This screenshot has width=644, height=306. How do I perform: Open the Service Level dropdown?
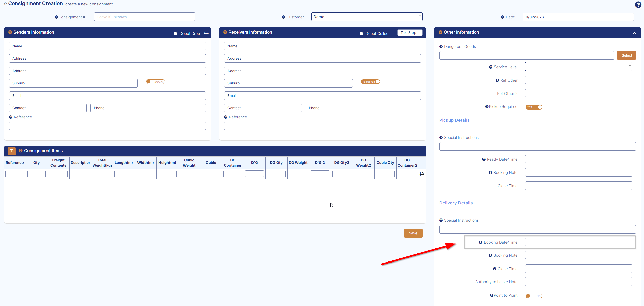tap(630, 67)
